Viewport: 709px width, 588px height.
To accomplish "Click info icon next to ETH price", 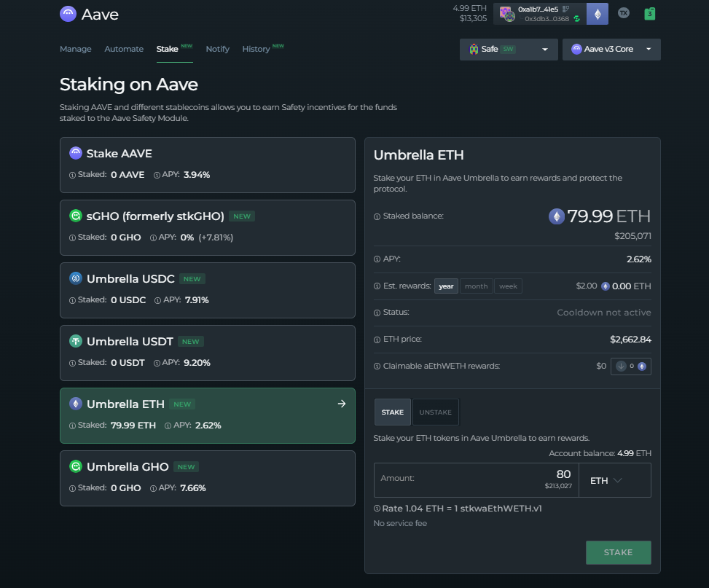I will (x=377, y=340).
